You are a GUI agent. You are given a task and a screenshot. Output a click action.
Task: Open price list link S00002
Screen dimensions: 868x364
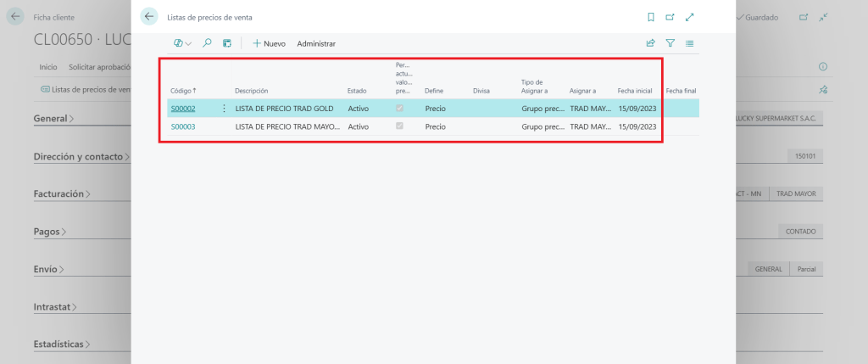[183, 109]
